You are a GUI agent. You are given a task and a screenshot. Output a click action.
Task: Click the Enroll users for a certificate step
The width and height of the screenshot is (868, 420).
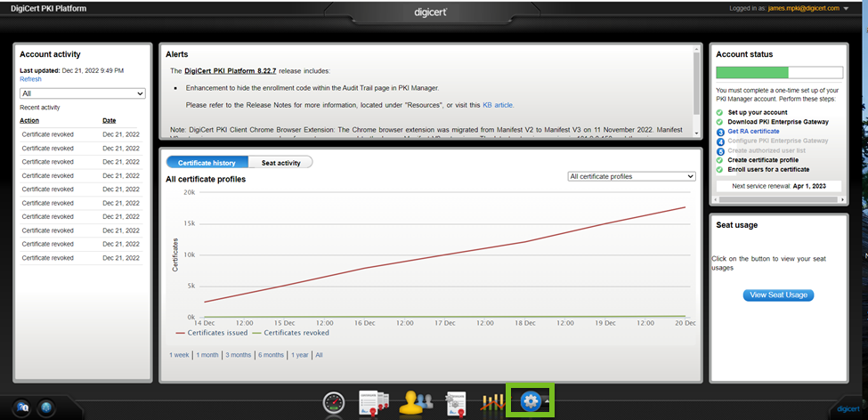coord(768,169)
